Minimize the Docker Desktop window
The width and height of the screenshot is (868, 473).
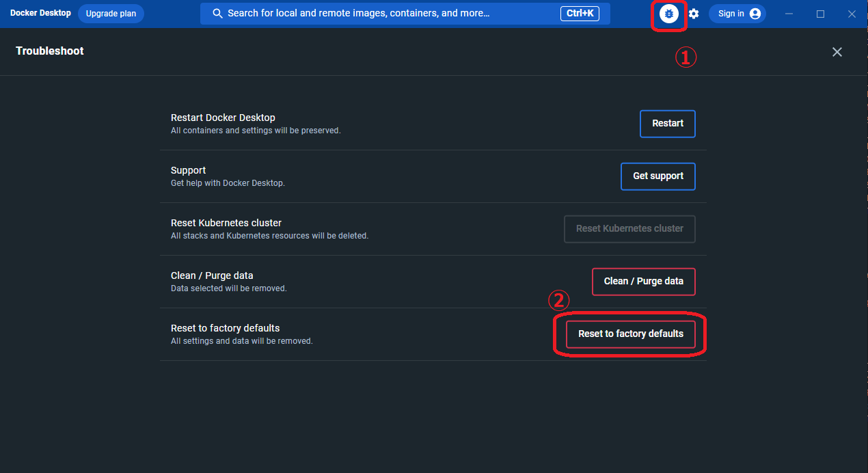[x=789, y=14]
